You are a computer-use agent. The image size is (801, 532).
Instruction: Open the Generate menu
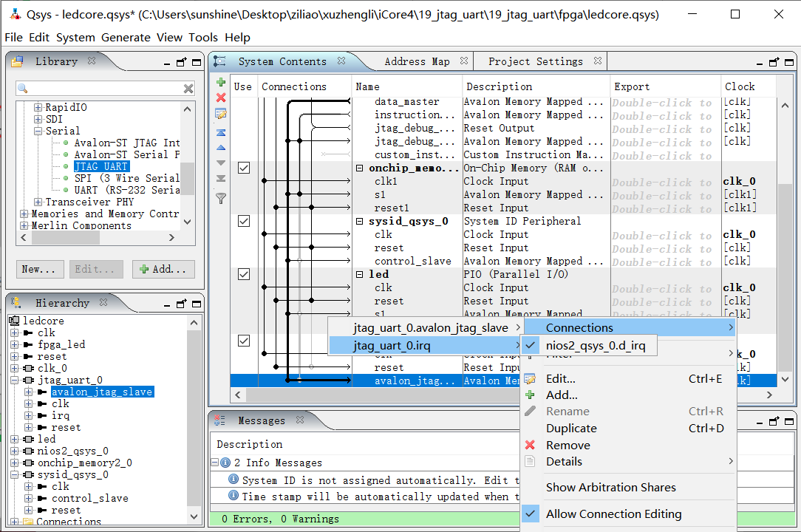tap(126, 38)
